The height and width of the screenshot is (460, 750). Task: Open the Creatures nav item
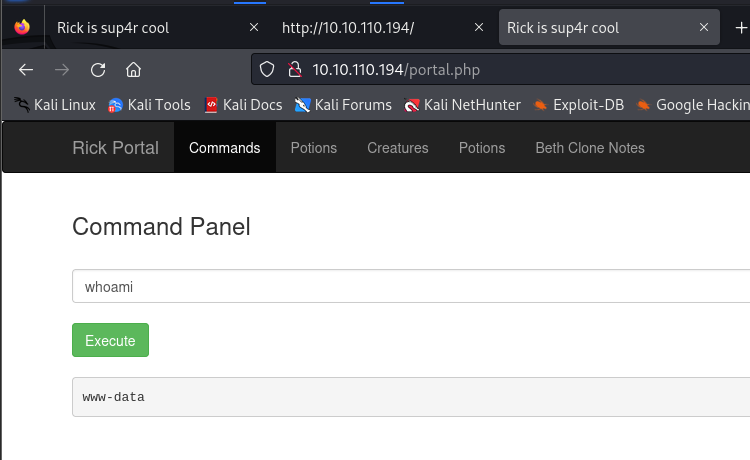point(397,148)
